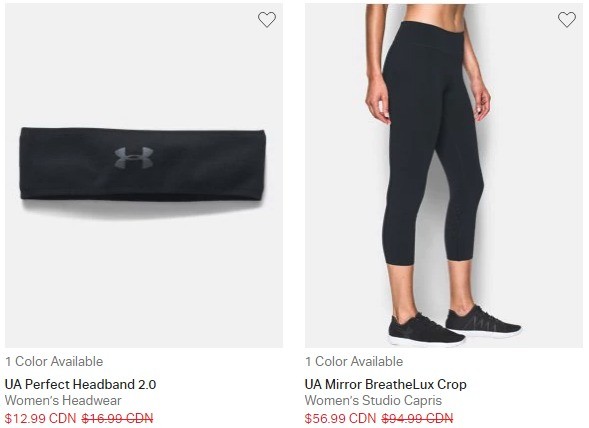Open the black headband product image
Viewport: 589px width, 428px height.
click(x=143, y=175)
